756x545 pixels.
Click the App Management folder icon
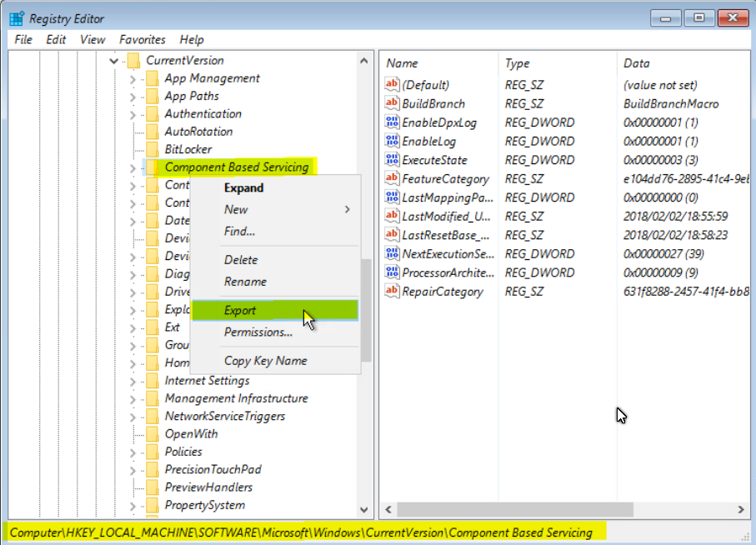point(153,78)
